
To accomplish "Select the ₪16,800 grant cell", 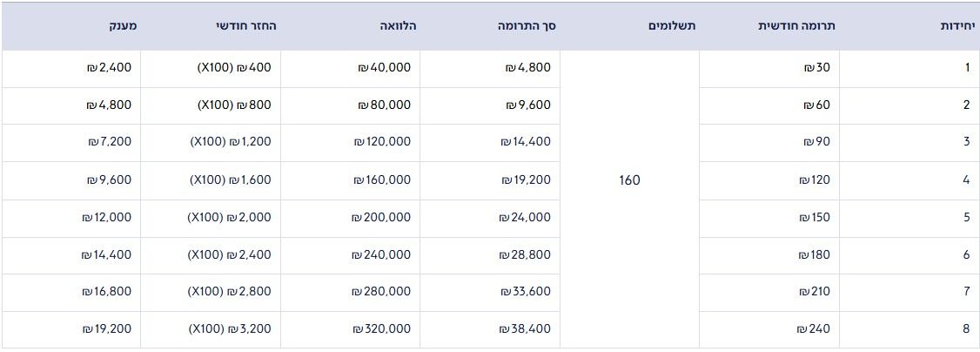I will pos(106,293).
